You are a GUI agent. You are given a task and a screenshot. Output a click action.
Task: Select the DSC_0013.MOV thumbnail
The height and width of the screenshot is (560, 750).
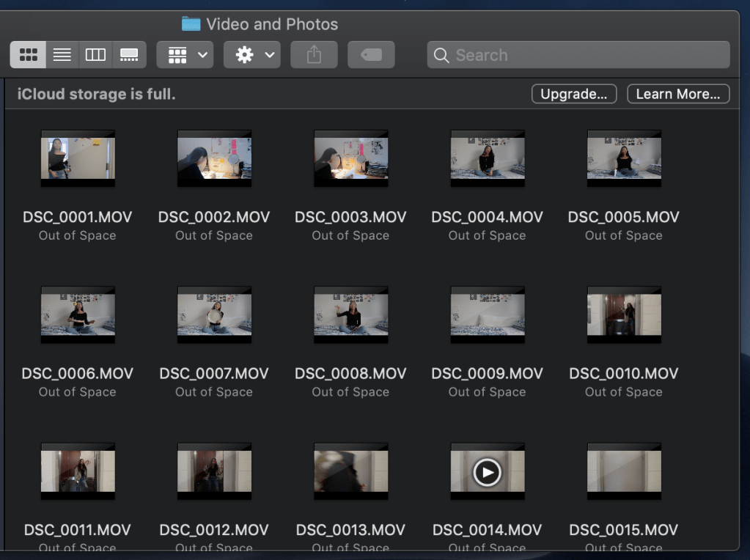point(350,471)
